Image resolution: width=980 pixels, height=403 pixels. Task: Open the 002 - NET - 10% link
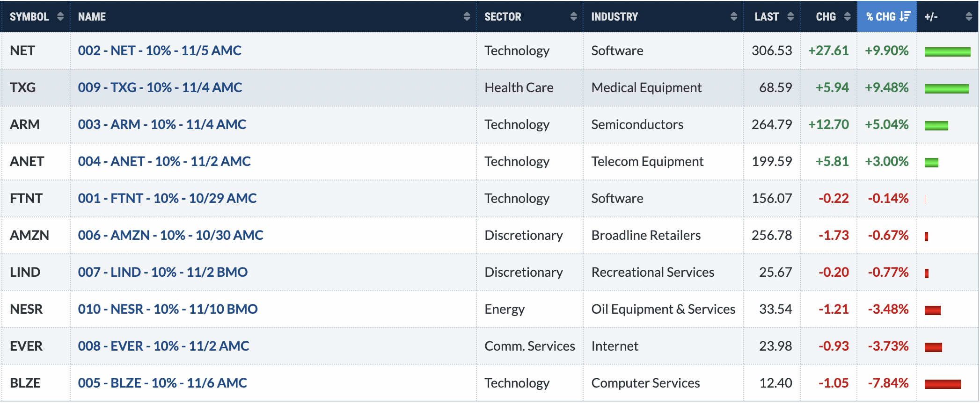[x=160, y=50]
